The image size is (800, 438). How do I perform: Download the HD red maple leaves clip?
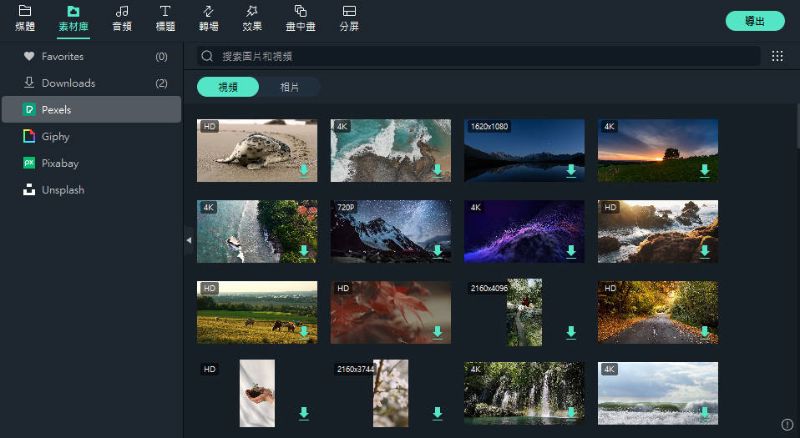[438, 332]
